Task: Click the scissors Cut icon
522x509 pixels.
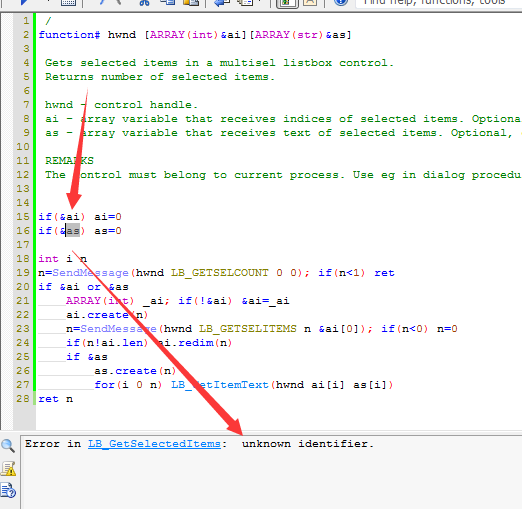Action: pos(144,3)
